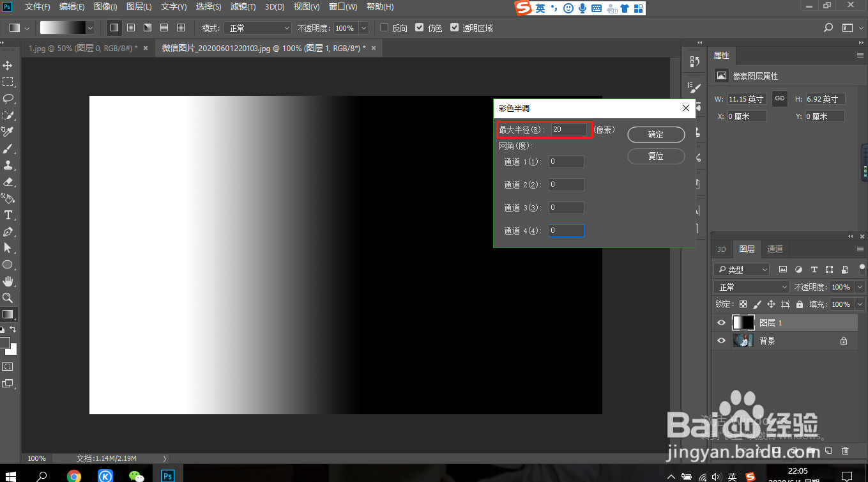Screen dimensions: 868x482
Task: Lock layer position
Action: (771, 305)
